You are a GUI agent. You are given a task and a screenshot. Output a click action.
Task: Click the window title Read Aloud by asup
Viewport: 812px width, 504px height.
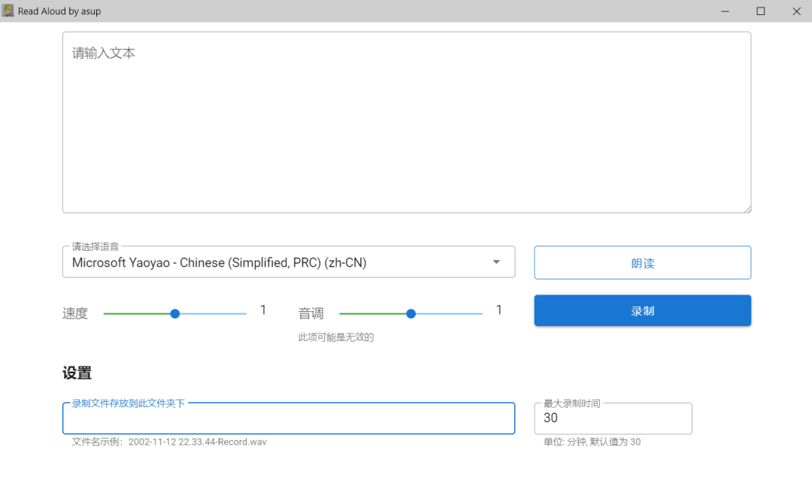59,11
